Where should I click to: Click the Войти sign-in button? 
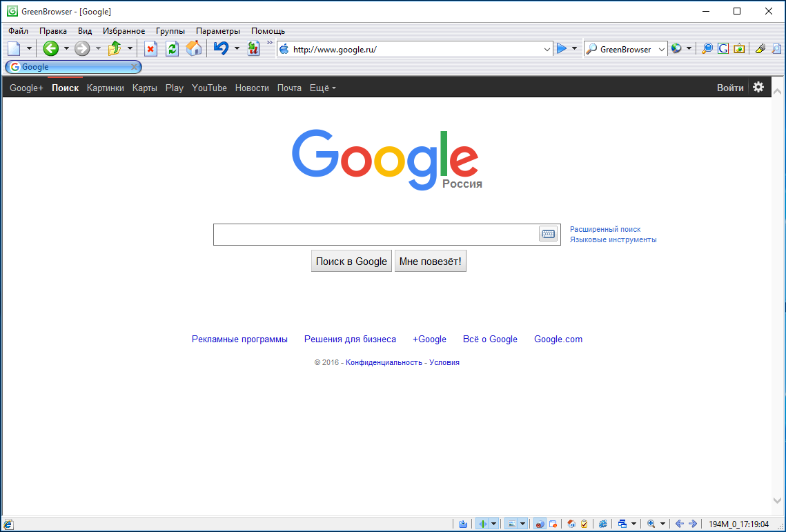[x=730, y=88]
